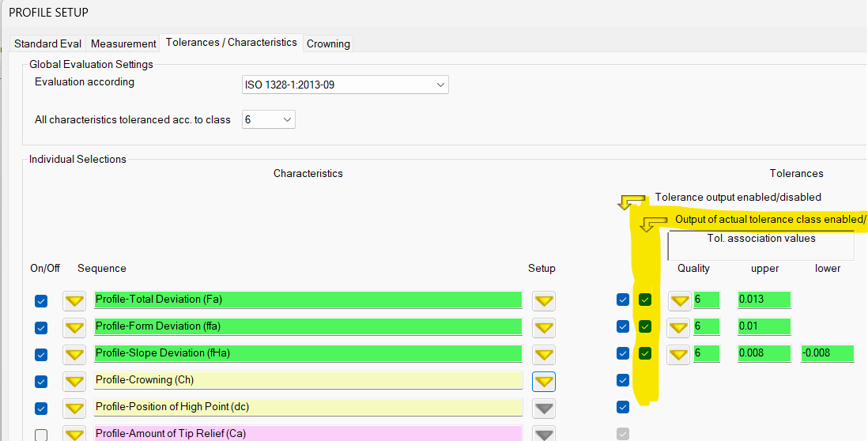Image resolution: width=868 pixels, height=441 pixels.
Task: Toggle actual tolerance class checkbox for Form Deviation
Action: (645, 326)
